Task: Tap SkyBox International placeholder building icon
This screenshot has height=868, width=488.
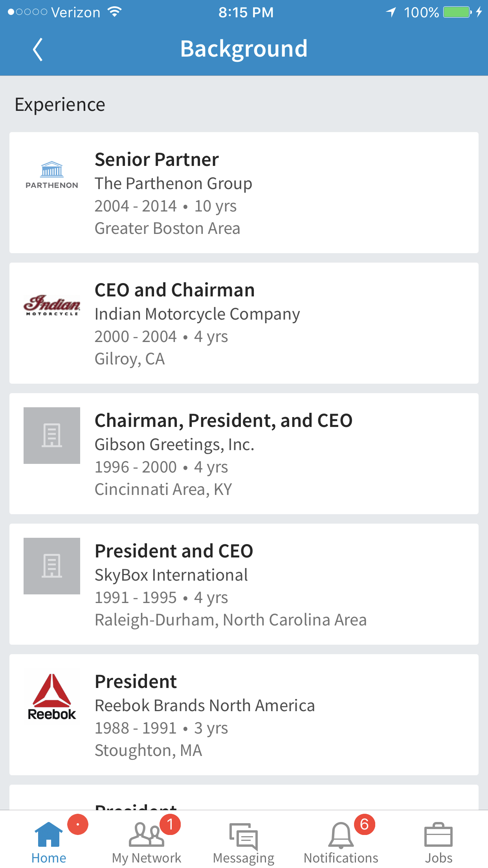Action: (x=52, y=566)
